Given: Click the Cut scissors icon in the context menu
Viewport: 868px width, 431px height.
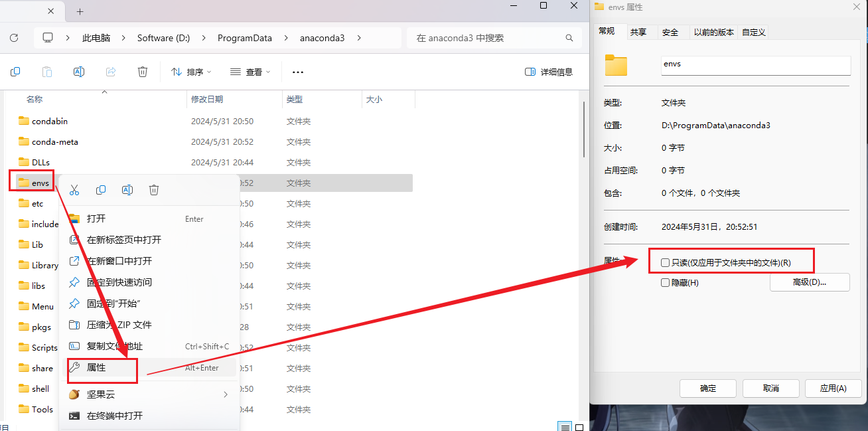Looking at the screenshot, I should click(74, 190).
